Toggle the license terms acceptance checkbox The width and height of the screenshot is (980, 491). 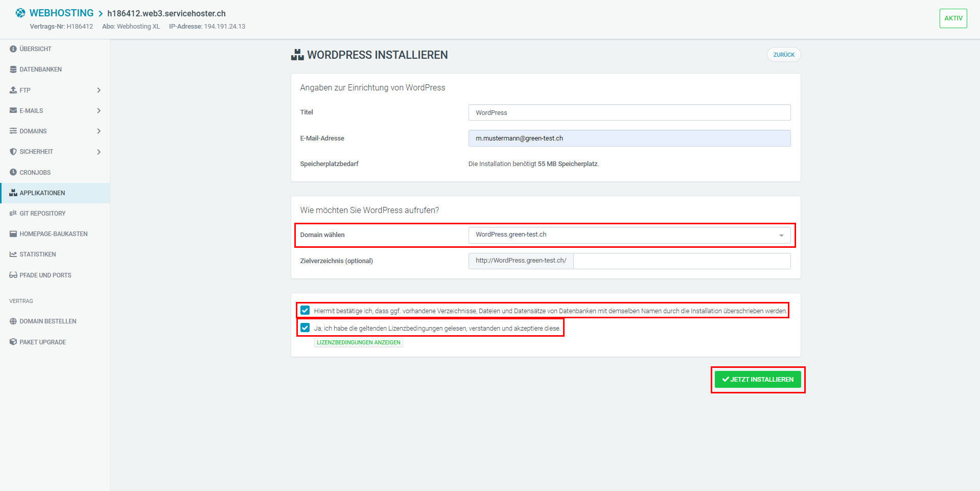305,328
